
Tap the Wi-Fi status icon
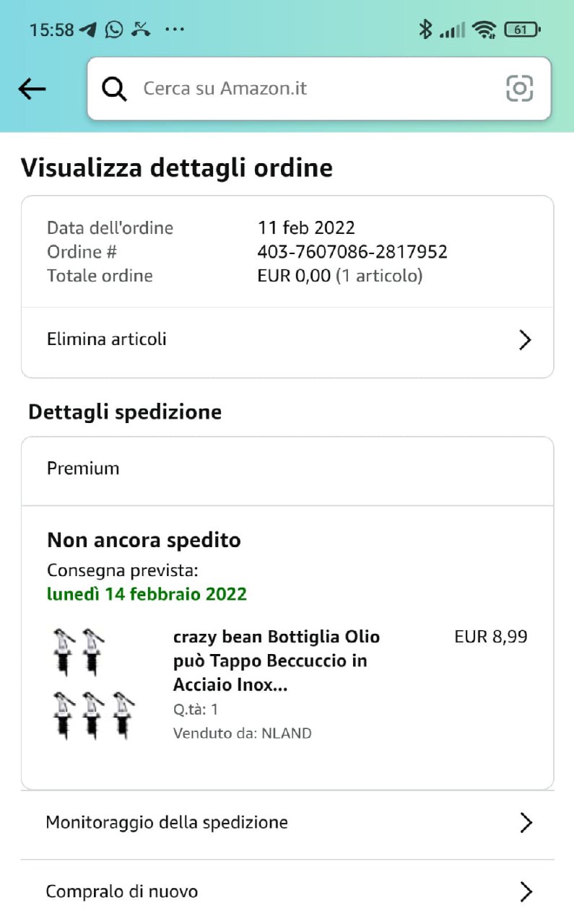[484, 30]
